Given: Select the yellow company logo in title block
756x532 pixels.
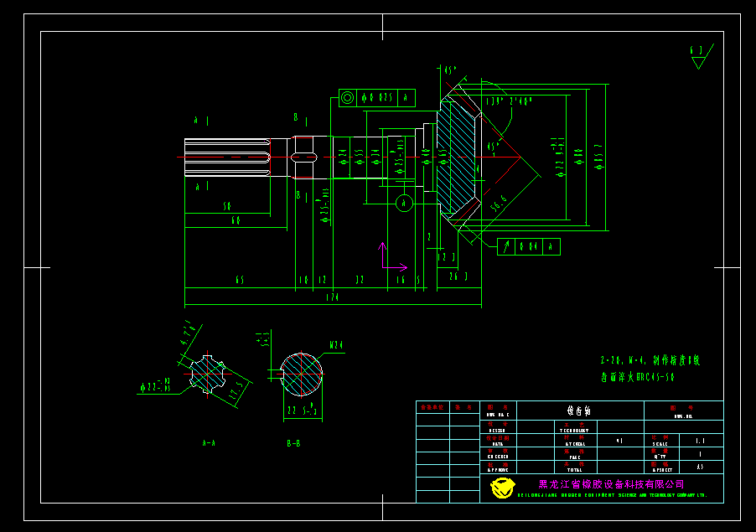Looking at the screenshot, I should click(x=502, y=488).
